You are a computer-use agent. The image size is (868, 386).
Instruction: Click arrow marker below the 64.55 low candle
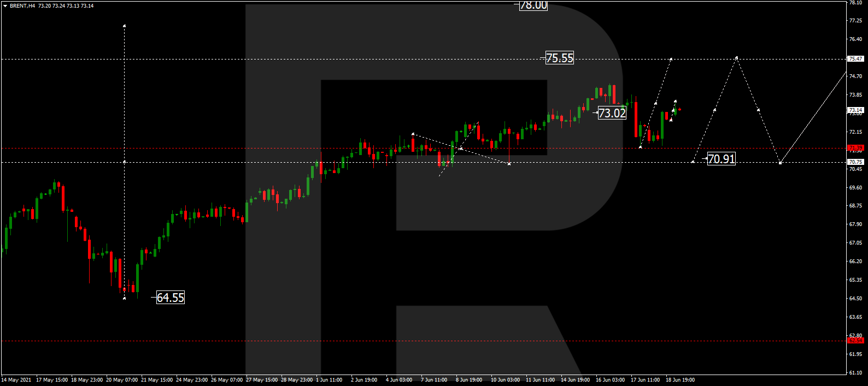point(125,298)
